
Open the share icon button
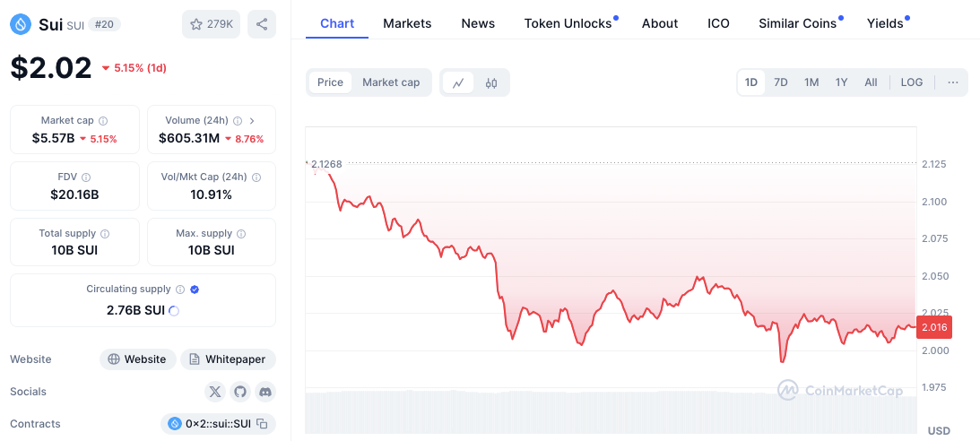pos(262,24)
